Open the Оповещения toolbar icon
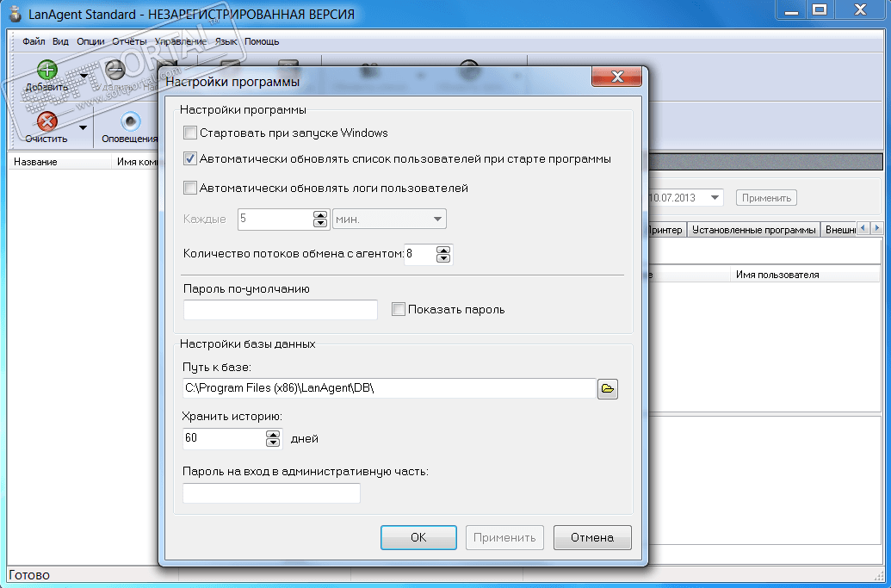The width and height of the screenshot is (891, 588). [131, 121]
